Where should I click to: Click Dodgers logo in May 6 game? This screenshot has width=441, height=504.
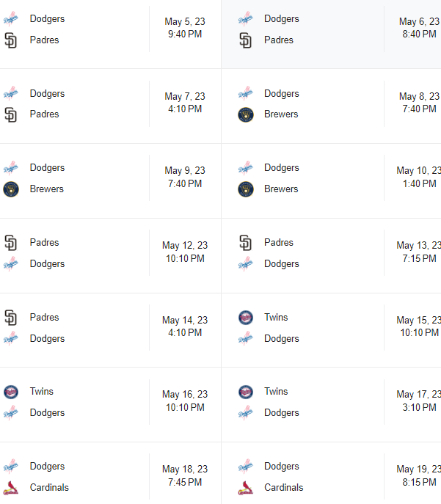click(x=246, y=19)
